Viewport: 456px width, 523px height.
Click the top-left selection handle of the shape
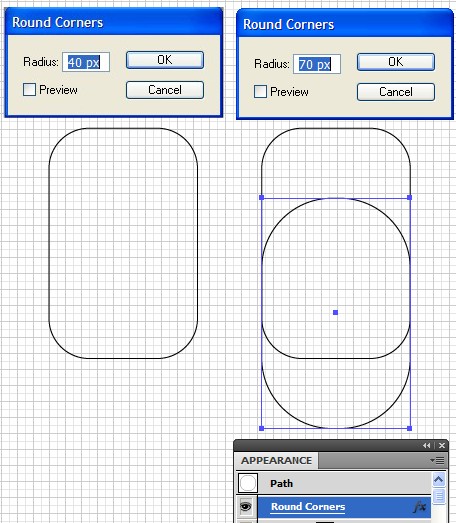pos(262,197)
